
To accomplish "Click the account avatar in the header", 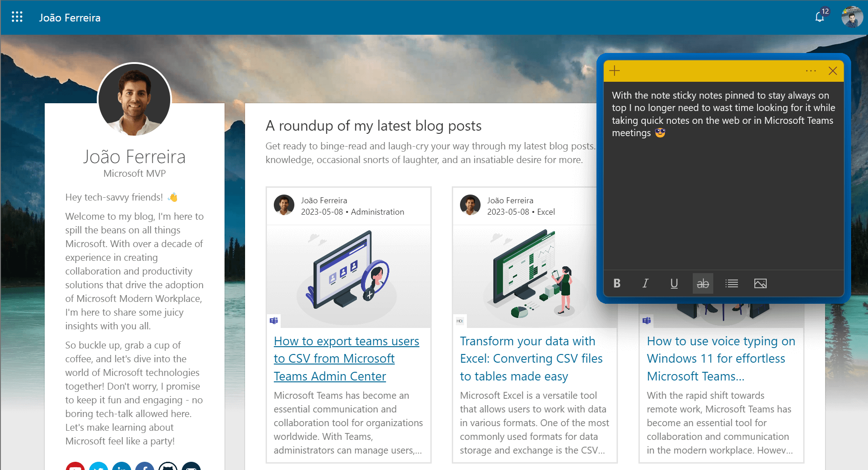I will [852, 17].
